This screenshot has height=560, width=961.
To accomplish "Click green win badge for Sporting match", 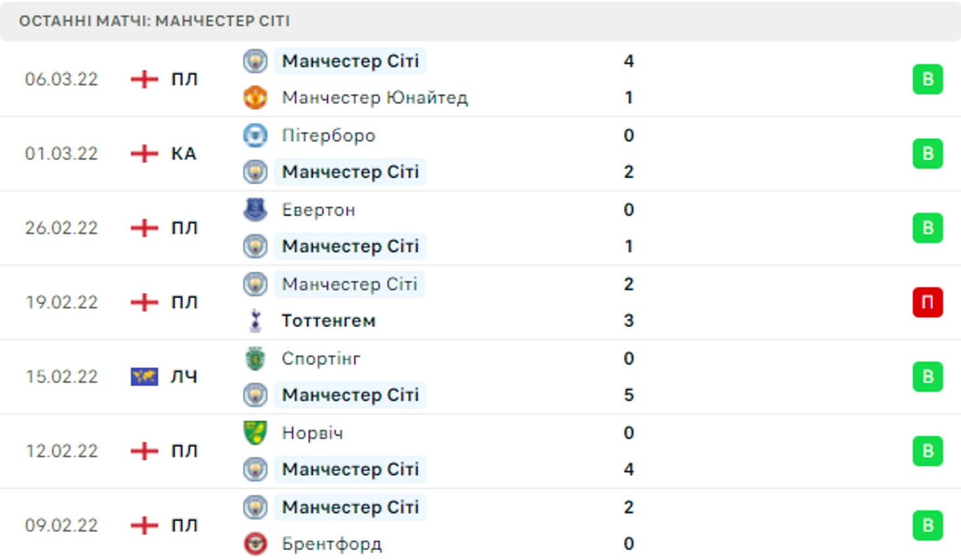I will [927, 376].
